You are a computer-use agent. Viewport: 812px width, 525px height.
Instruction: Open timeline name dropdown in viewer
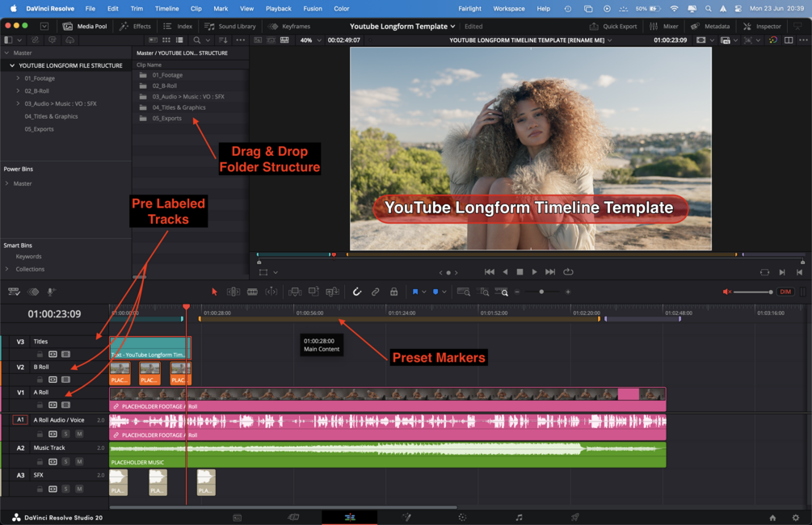coord(609,40)
